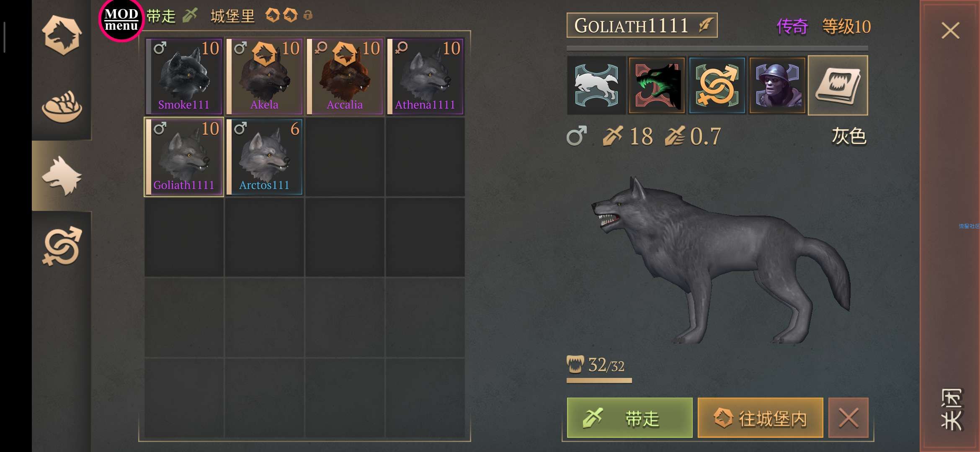The image size is (980, 452).
Task: Click the orange 往城堡内 button
Action: pos(760,418)
